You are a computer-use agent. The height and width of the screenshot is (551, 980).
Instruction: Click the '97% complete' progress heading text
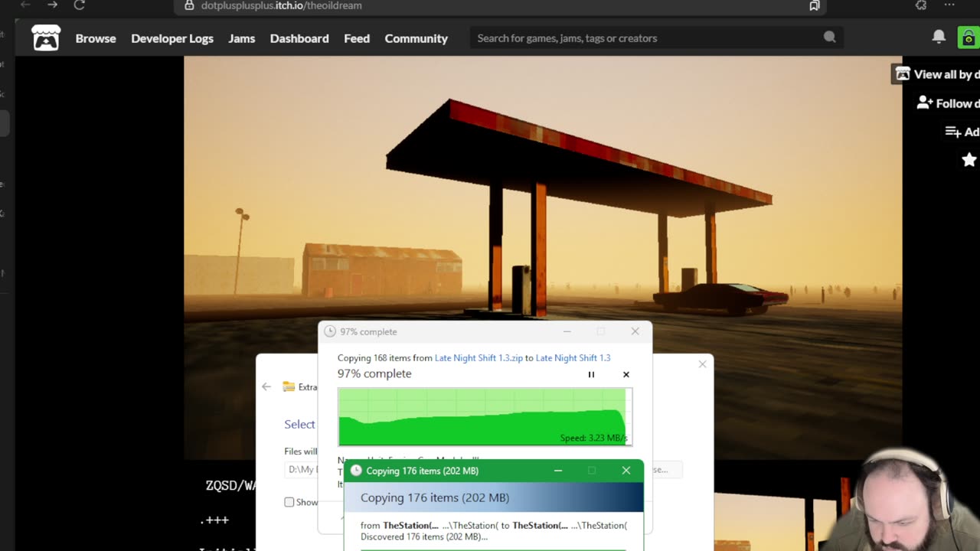pos(374,373)
